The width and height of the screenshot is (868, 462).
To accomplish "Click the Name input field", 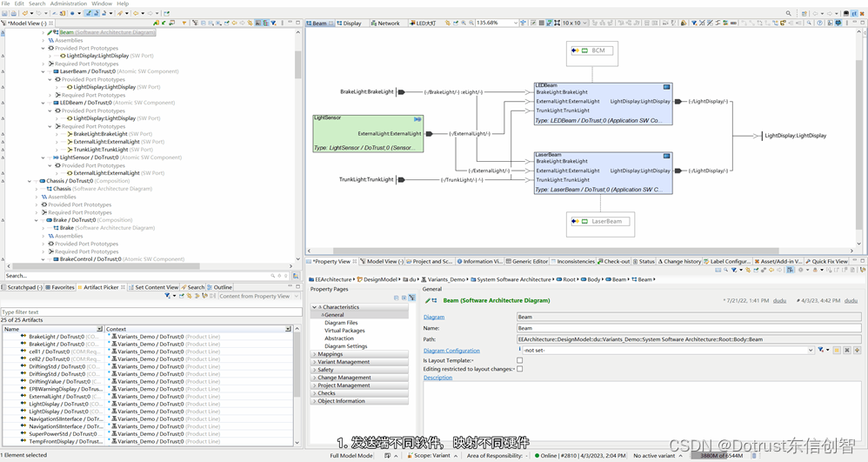I will click(x=689, y=328).
